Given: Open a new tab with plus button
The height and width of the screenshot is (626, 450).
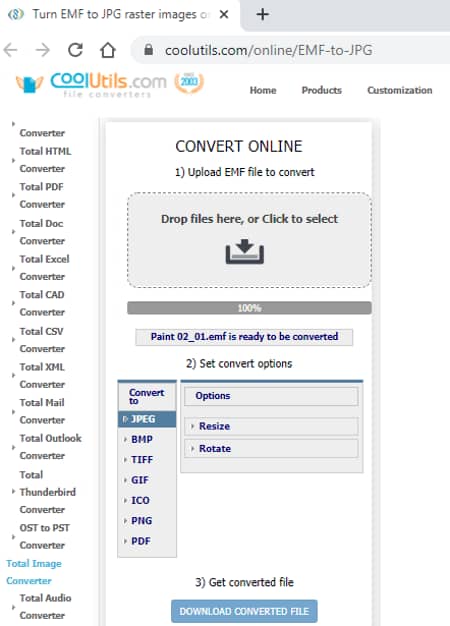Looking at the screenshot, I should coord(262,14).
